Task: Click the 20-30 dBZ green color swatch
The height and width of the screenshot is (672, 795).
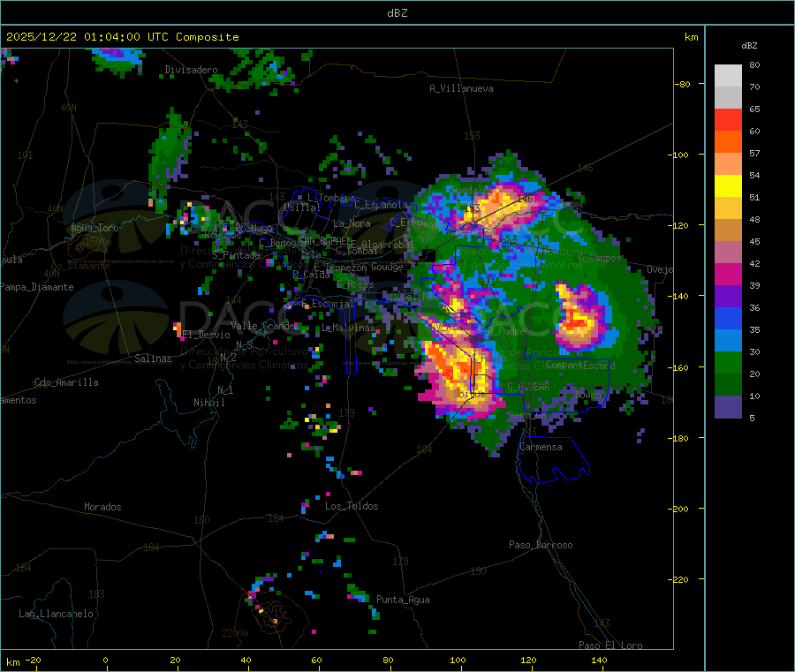Action: (728, 362)
